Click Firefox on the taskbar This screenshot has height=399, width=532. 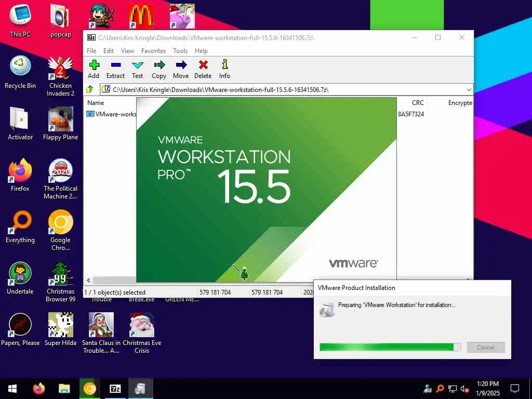tap(39, 389)
